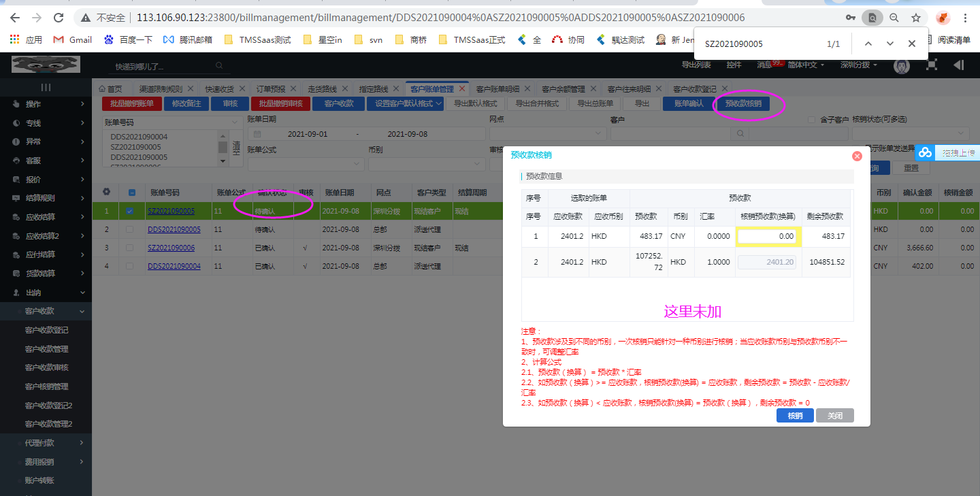Screen dimensions: 980x496
Task: Open bill link DDS2021090004 in table
Action: click(174, 267)
